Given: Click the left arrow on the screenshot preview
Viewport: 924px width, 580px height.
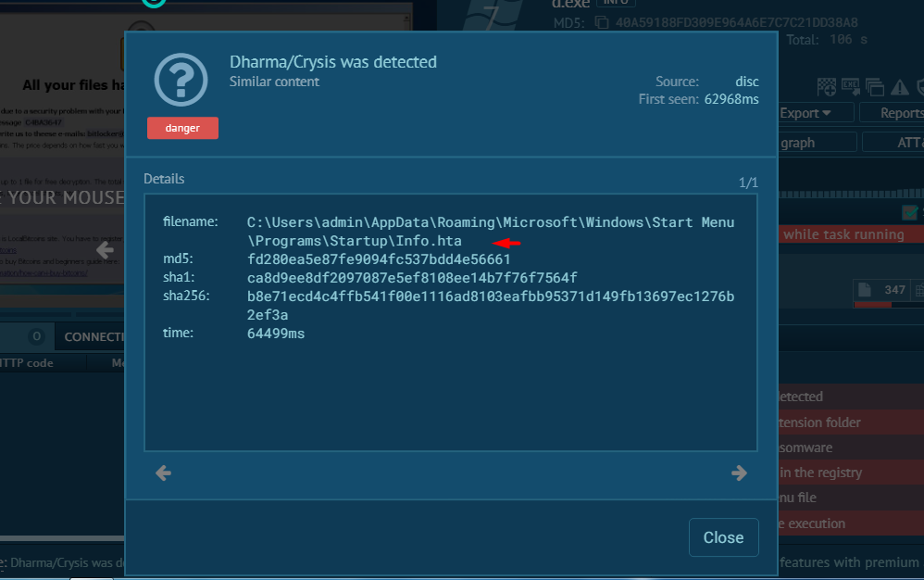Looking at the screenshot, I should pos(105,249).
